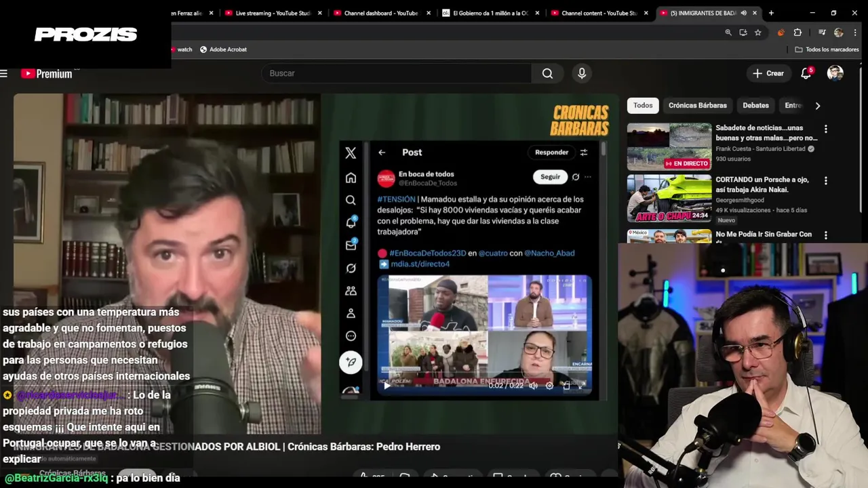Open the YouTube account avatar menu

click(x=835, y=73)
